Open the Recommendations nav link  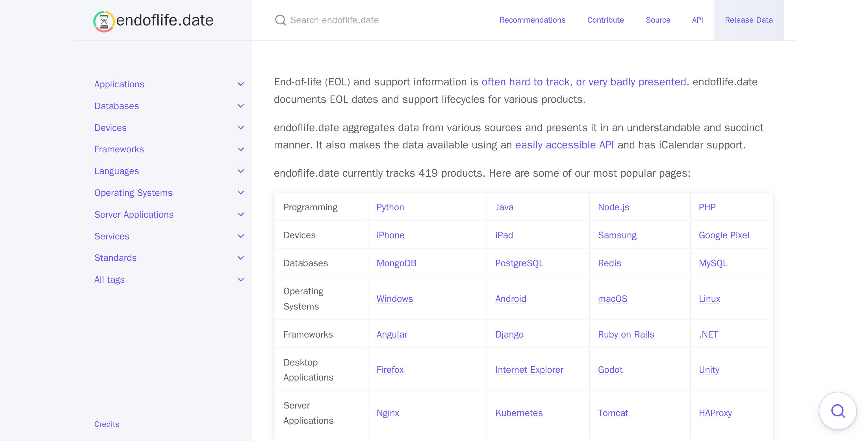click(x=532, y=20)
